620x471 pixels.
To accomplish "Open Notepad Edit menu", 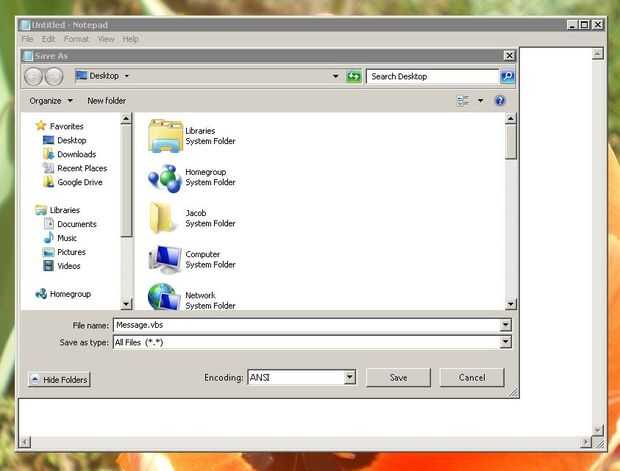I will click(48, 39).
